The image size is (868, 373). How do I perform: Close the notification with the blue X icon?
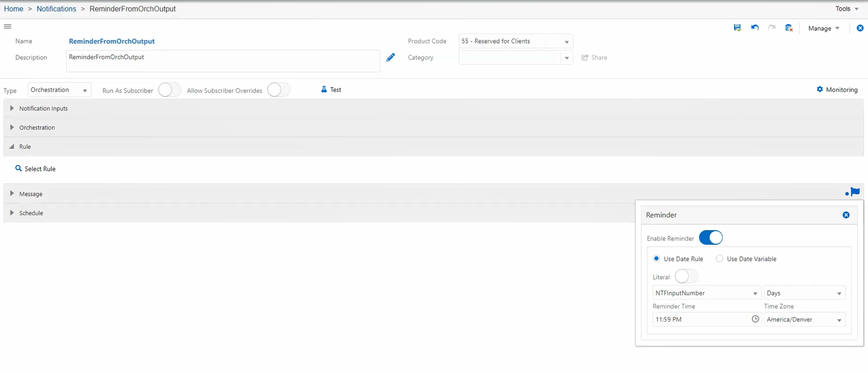pyautogui.click(x=860, y=28)
